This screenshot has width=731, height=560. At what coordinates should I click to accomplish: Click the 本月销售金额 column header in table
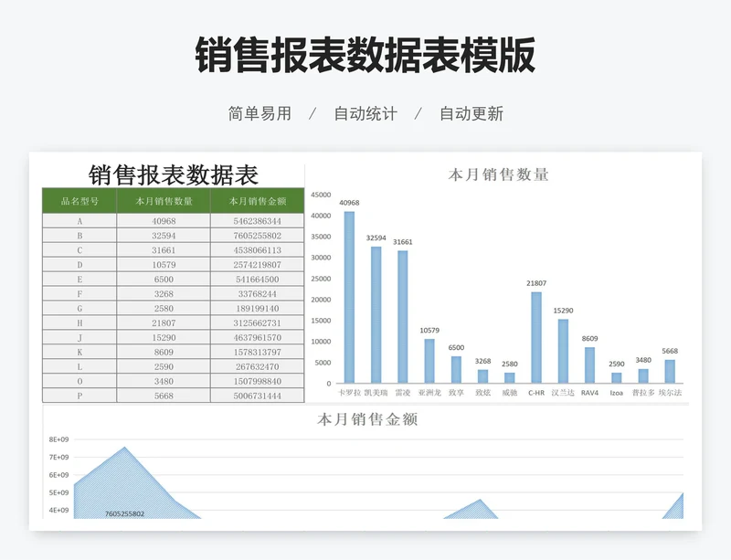(x=258, y=201)
